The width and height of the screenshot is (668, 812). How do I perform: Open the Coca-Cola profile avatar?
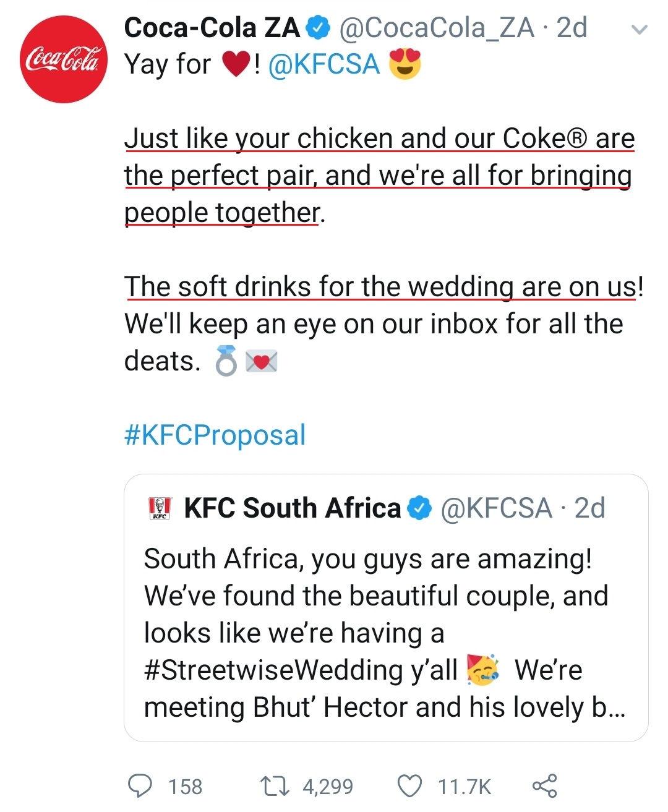[64, 59]
